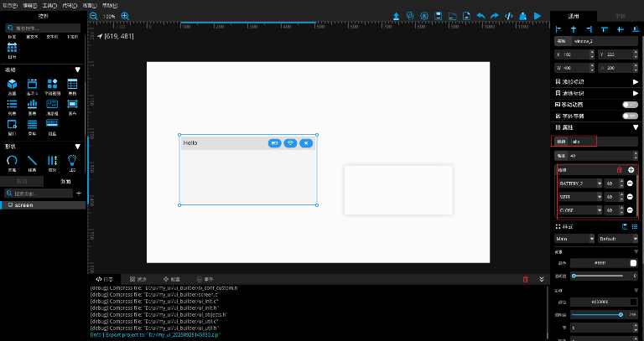Collapse the attributes section triangle

[636, 127]
